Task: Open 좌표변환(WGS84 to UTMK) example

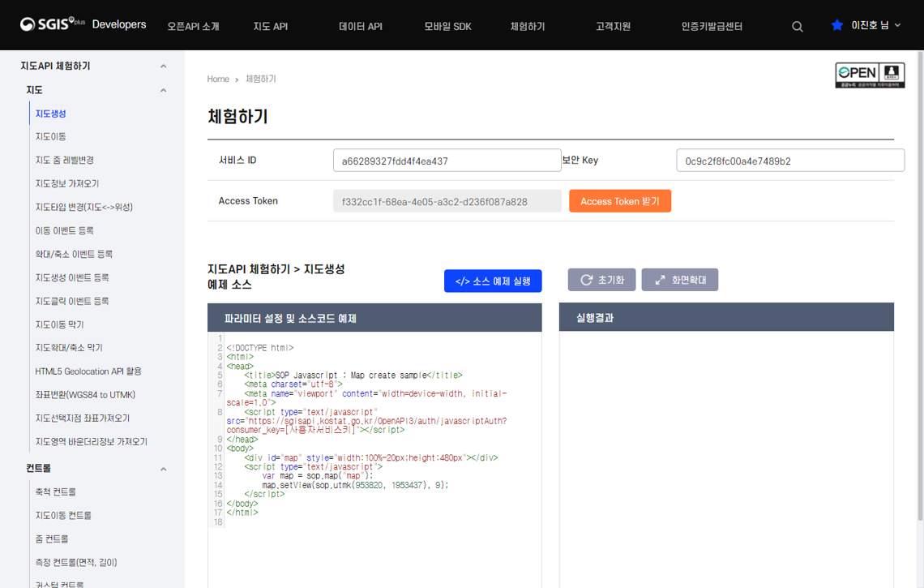Action: point(84,395)
